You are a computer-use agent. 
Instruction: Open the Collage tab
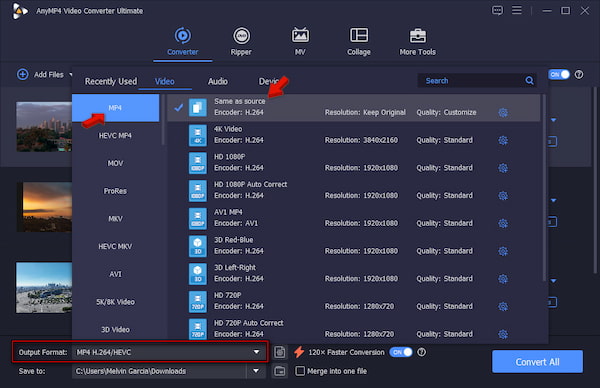click(359, 41)
